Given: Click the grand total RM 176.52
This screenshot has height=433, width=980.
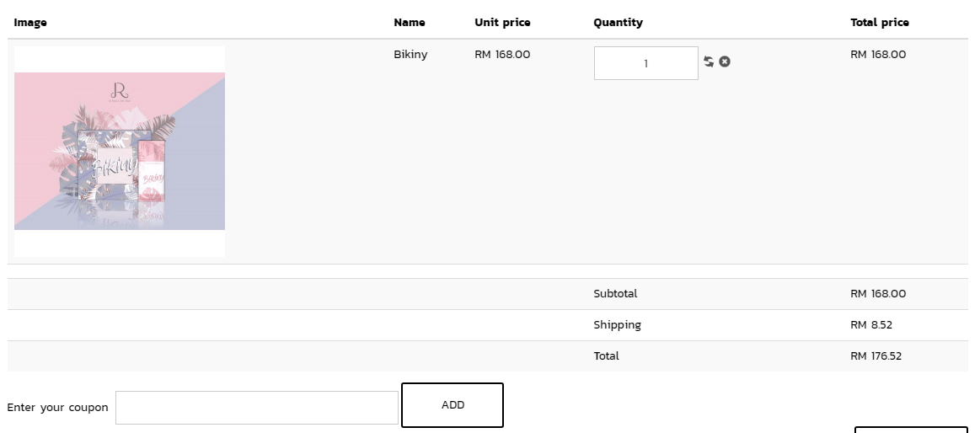Looking at the screenshot, I should (x=876, y=356).
